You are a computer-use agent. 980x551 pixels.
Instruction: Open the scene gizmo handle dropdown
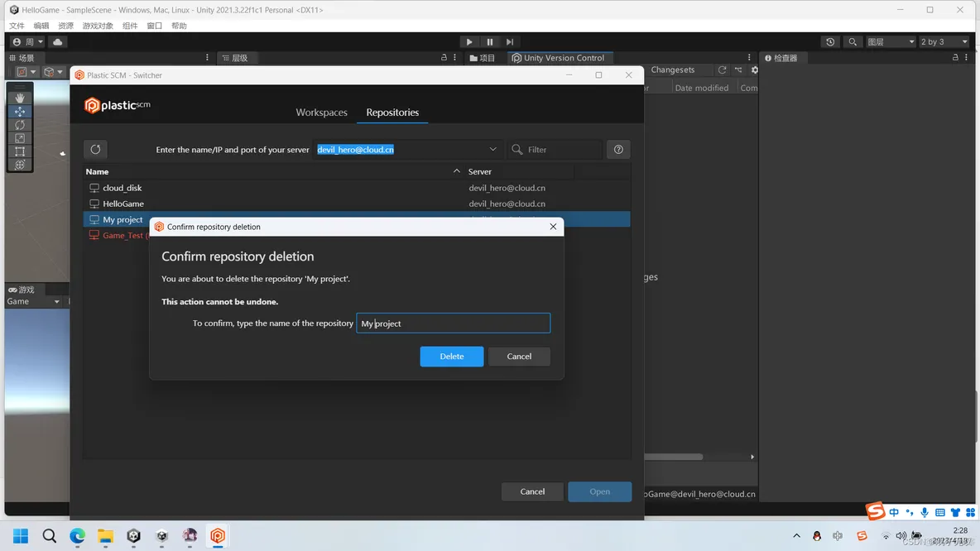coord(54,72)
